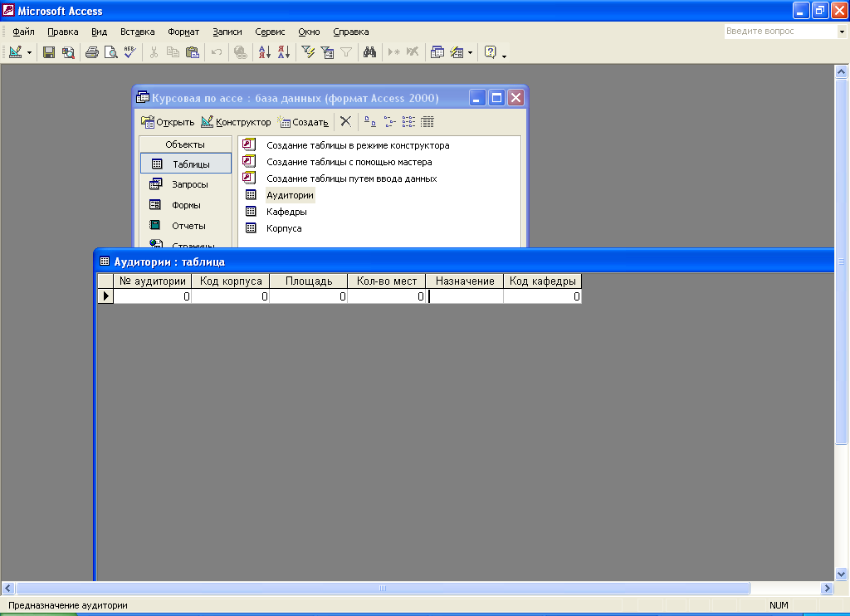Click the Find binoculars icon
The width and height of the screenshot is (850, 616).
coord(369,52)
